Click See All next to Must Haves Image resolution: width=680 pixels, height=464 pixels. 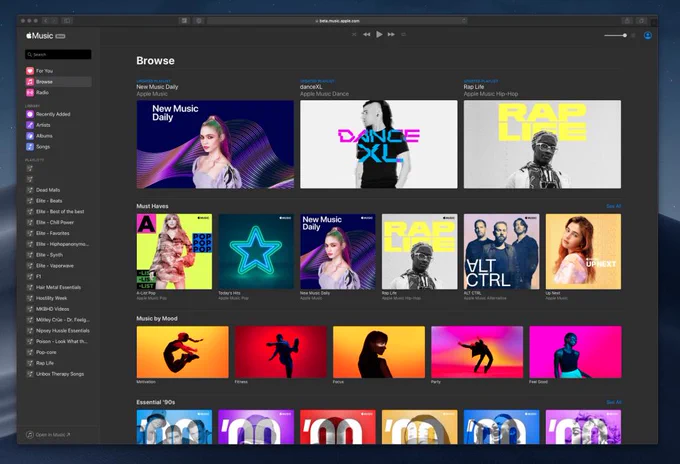[x=614, y=206]
